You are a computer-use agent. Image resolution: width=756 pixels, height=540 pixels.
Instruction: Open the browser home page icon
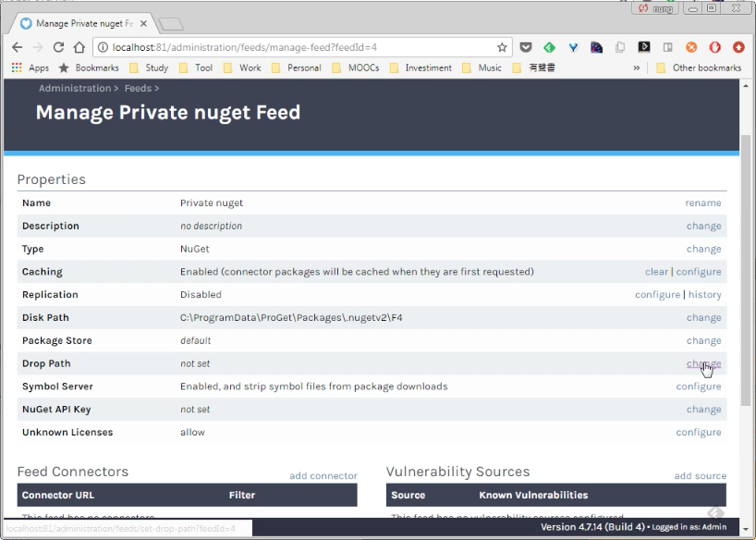coord(79,47)
